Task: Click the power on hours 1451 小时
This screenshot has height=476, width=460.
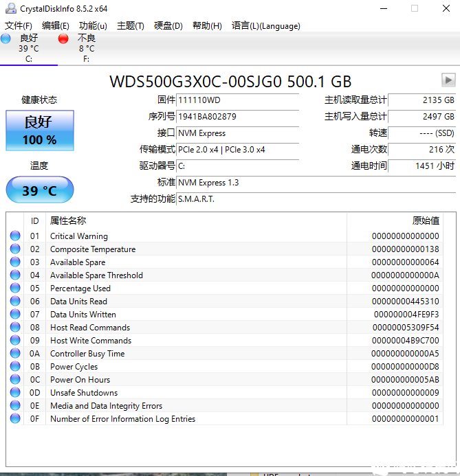Action: click(x=422, y=166)
